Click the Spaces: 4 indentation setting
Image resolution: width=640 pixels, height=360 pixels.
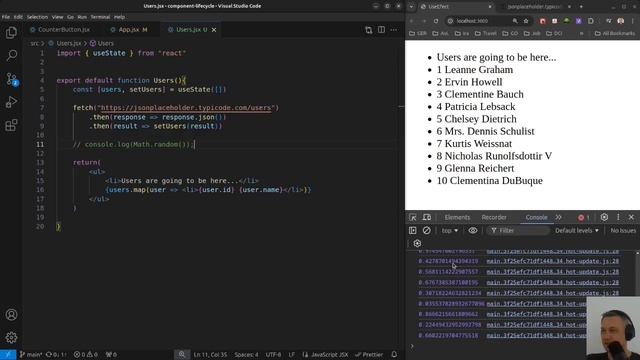coord(246,355)
